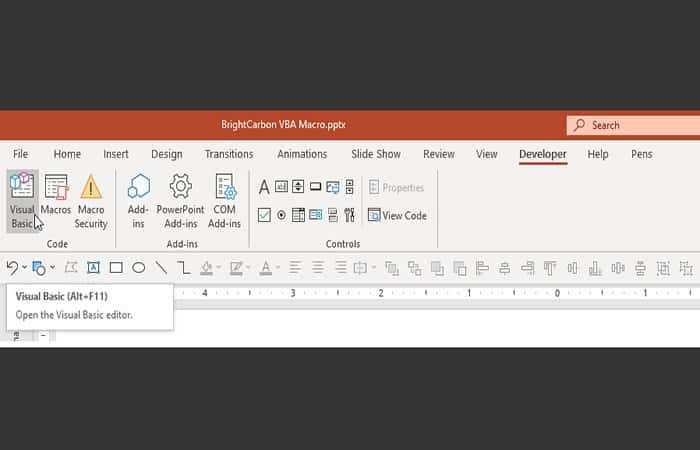
Task: Center text in quick toolbar
Action: 318,268
